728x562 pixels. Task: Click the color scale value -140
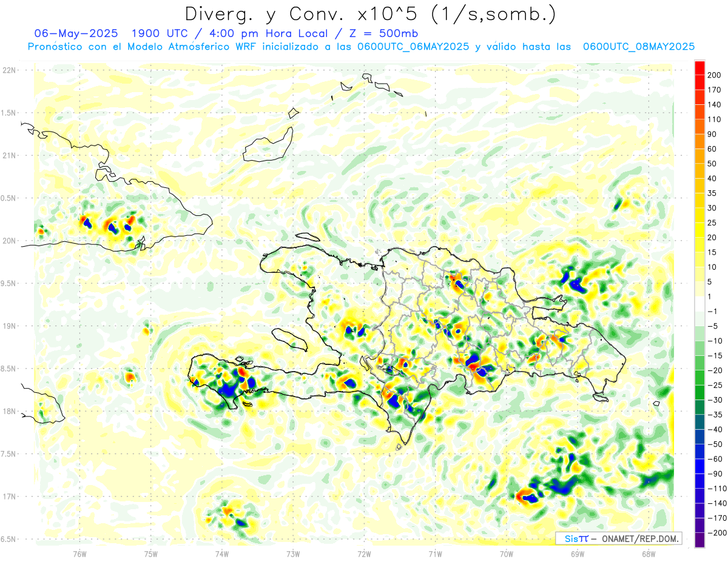coord(717,503)
